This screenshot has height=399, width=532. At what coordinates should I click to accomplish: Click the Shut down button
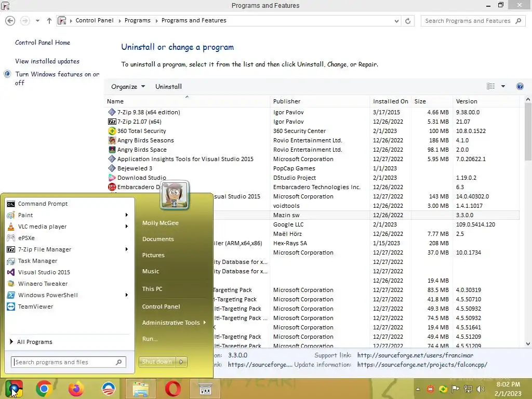(x=157, y=362)
